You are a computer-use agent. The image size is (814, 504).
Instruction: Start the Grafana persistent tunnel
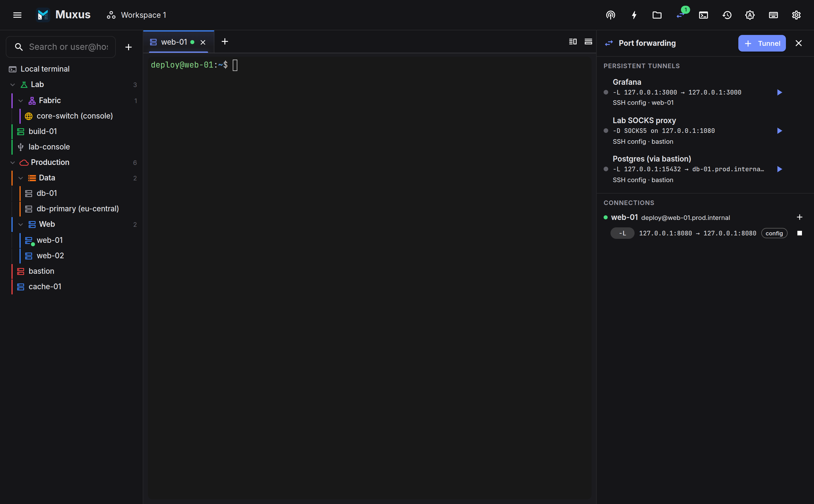(x=780, y=92)
